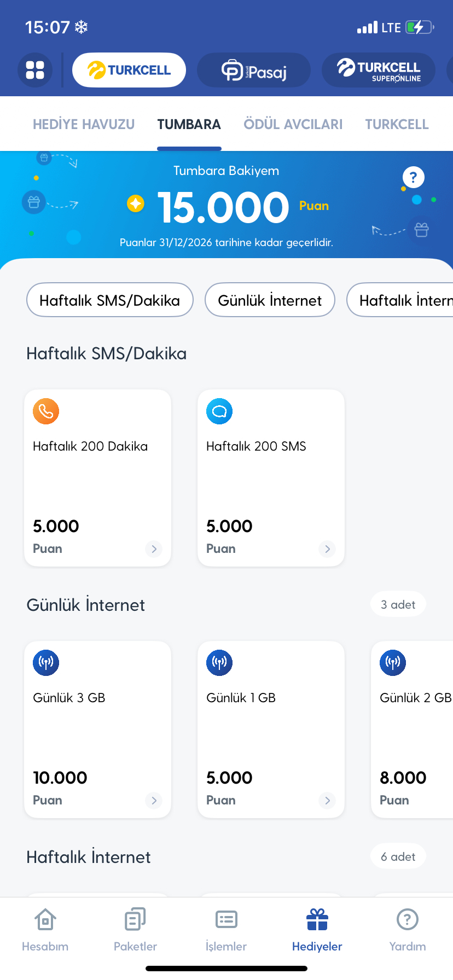
Task: Filter by Günlük İnternet chip
Action: click(270, 300)
